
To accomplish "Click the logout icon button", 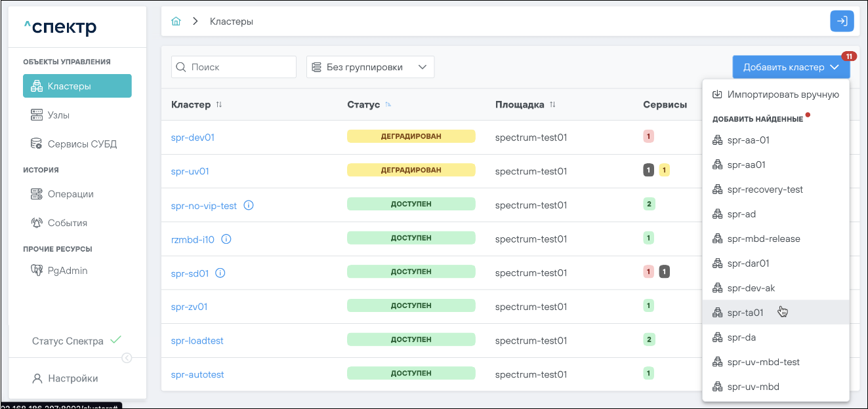I will (x=842, y=21).
